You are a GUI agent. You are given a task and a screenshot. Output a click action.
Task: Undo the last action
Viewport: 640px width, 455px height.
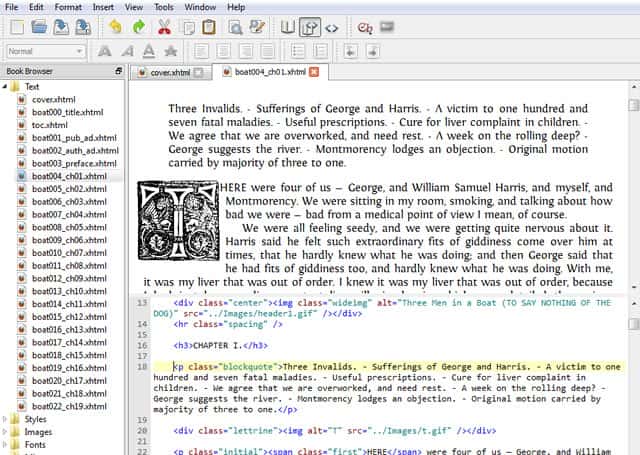116,27
